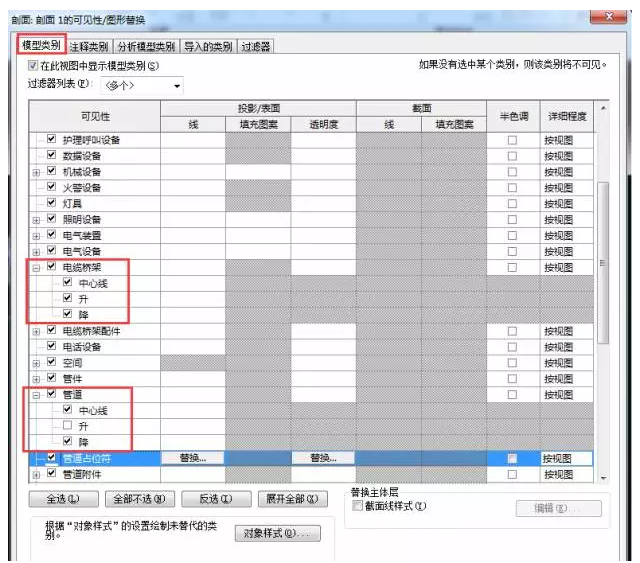640x563 pixels.
Task: Click the 展开全部 button
Action: (x=293, y=499)
